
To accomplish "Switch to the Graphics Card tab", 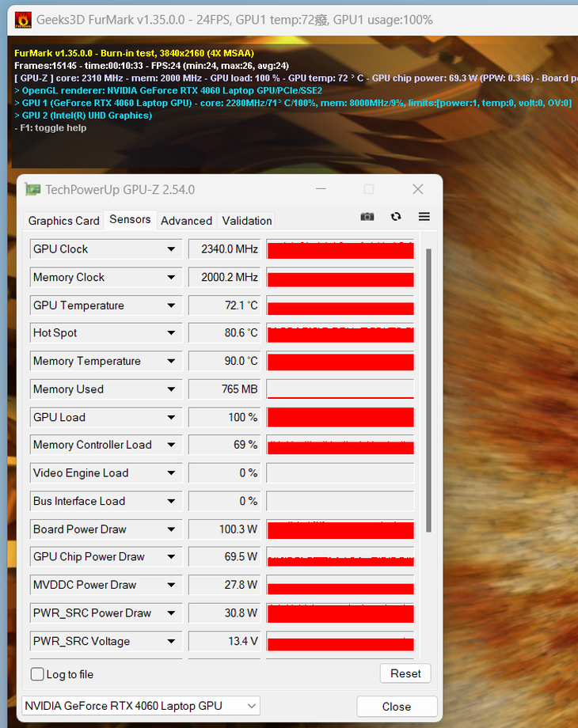I will (x=63, y=221).
